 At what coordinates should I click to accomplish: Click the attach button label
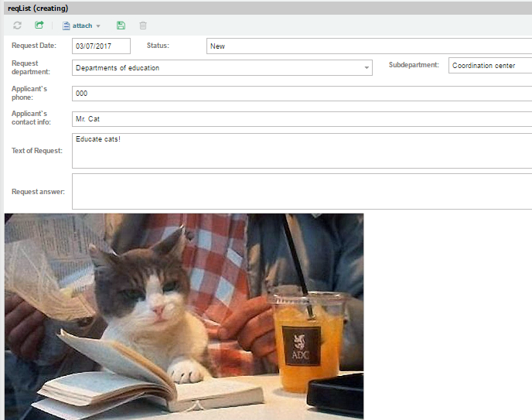(x=82, y=26)
